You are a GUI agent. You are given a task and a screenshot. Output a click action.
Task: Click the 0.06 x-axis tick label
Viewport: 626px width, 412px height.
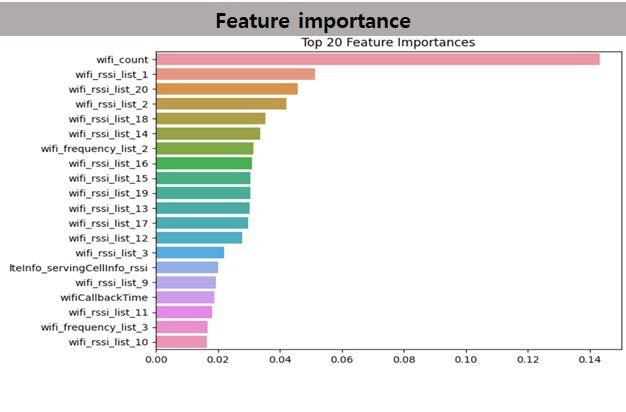pyautogui.click(x=342, y=360)
